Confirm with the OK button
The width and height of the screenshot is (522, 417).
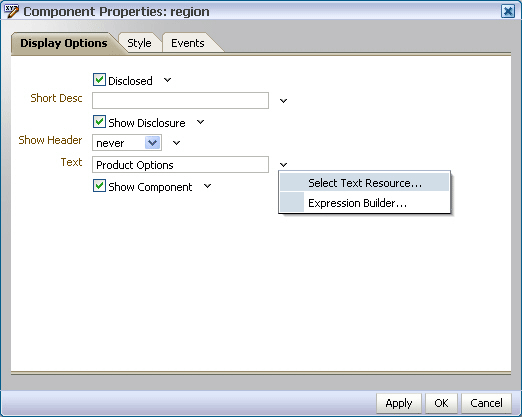click(441, 403)
